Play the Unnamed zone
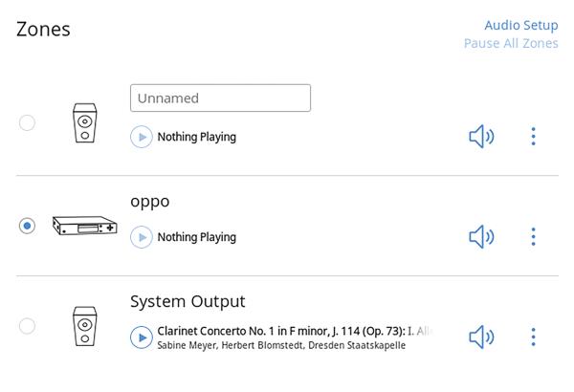The height and width of the screenshot is (392, 574). (x=142, y=137)
